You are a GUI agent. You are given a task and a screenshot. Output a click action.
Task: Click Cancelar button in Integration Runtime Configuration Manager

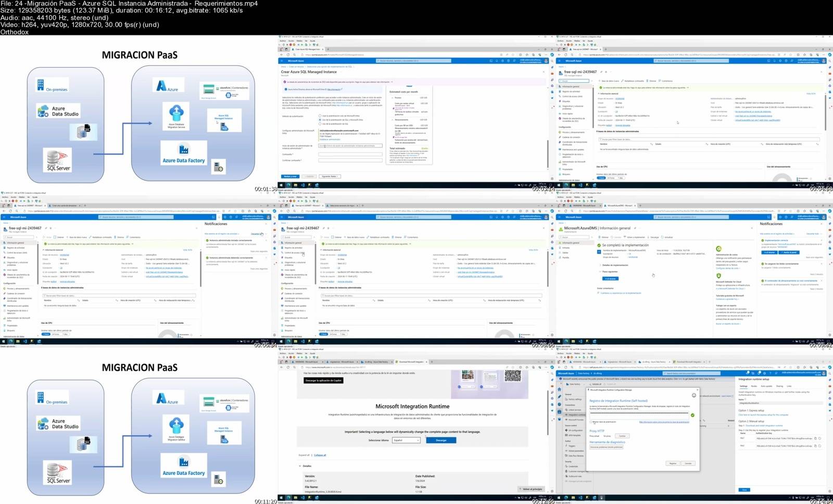point(688,463)
